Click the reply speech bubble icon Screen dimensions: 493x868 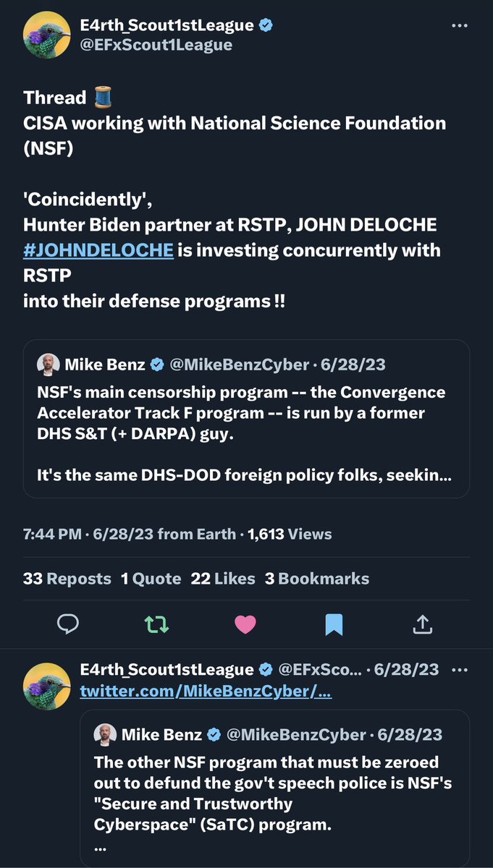(x=69, y=624)
